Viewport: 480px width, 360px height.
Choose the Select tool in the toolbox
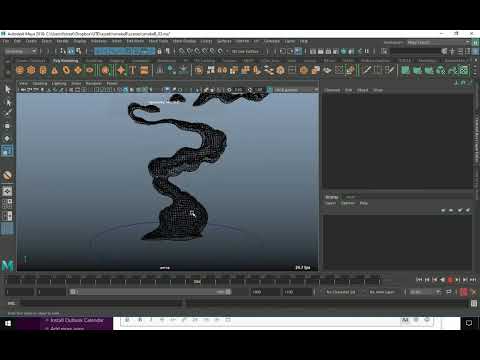[8, 89]
